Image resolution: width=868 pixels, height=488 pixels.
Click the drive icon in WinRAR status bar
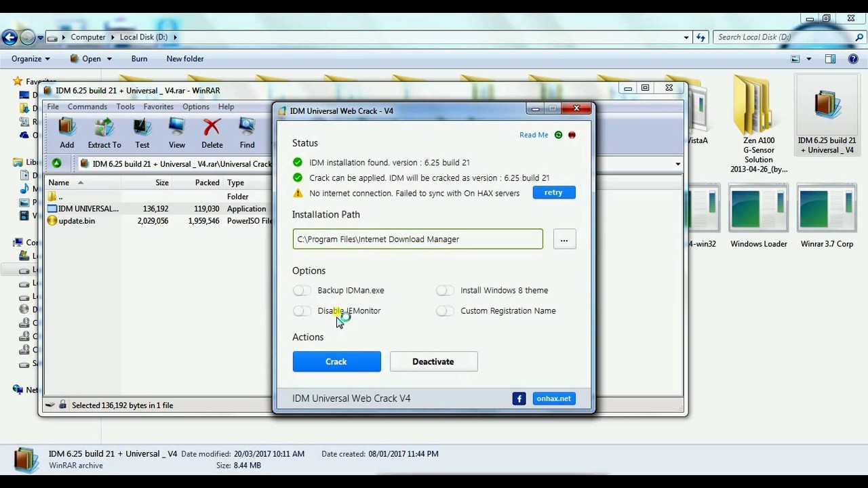coord(50,405)
